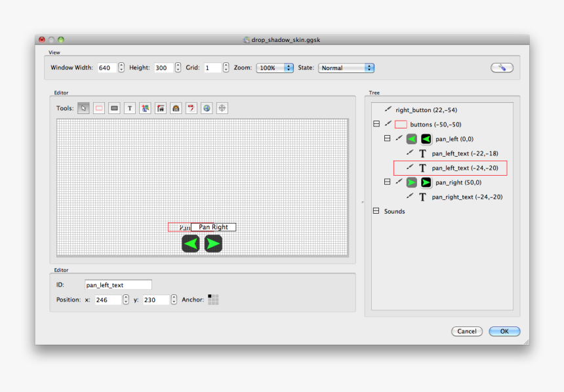The image size is (564, 392).
Task: Click black left-arrow thumbnail in pan_left row
Action: 426,139
